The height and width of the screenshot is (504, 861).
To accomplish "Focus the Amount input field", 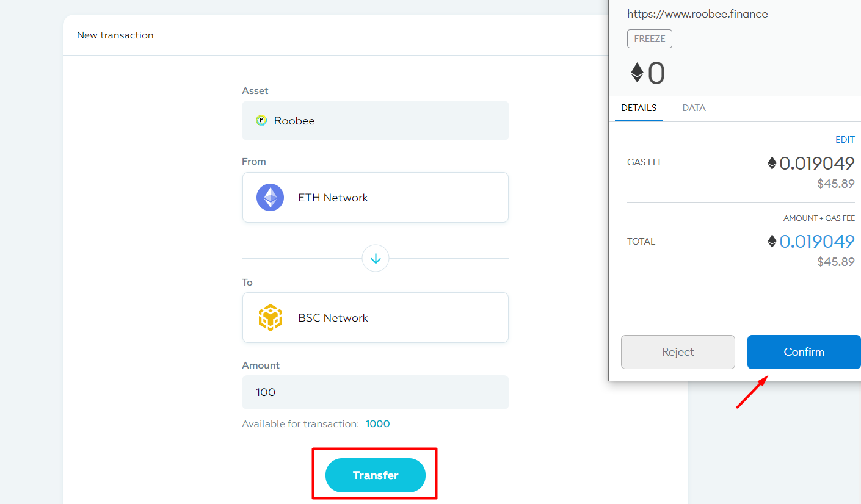I will click(x=375, y=392).
